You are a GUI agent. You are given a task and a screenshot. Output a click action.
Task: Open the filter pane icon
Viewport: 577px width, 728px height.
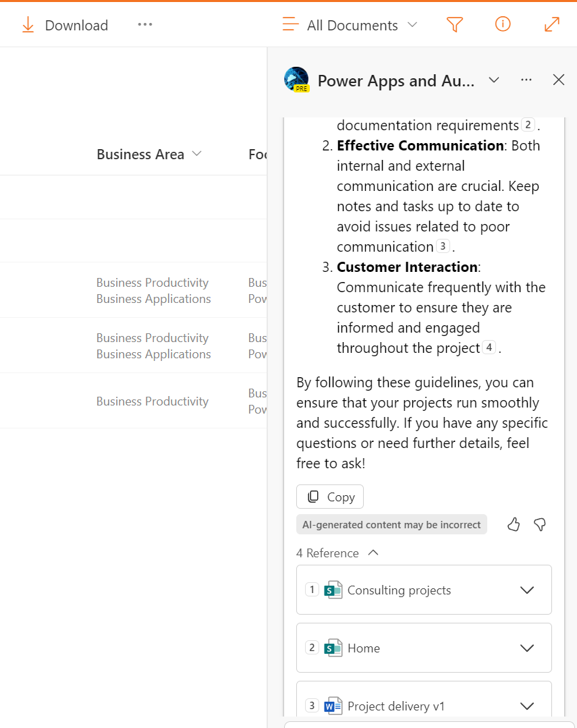tap(455, 25)
